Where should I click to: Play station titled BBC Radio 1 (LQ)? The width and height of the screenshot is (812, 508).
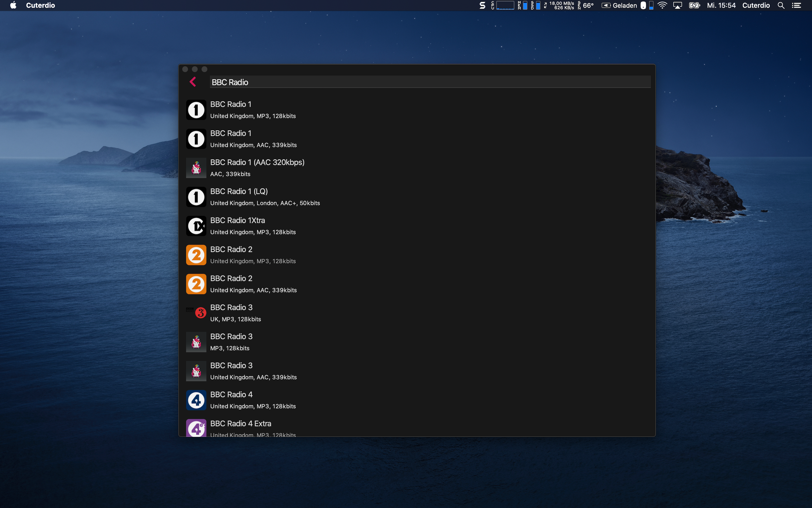239,191
